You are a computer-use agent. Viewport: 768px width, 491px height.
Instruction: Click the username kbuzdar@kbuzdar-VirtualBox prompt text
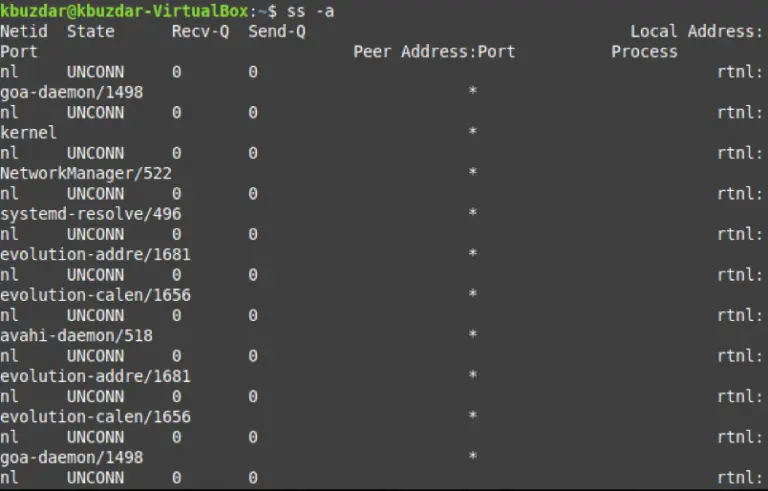[x=124, y=11]
